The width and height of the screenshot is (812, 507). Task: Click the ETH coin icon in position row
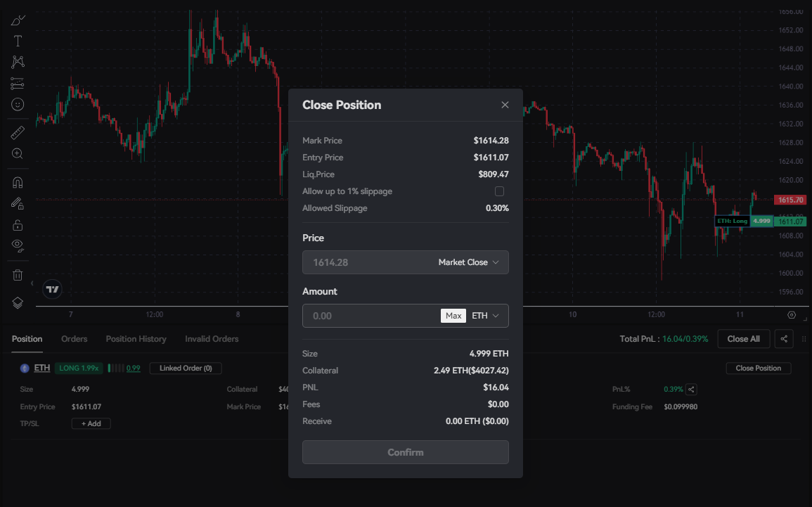coord(25,368)
